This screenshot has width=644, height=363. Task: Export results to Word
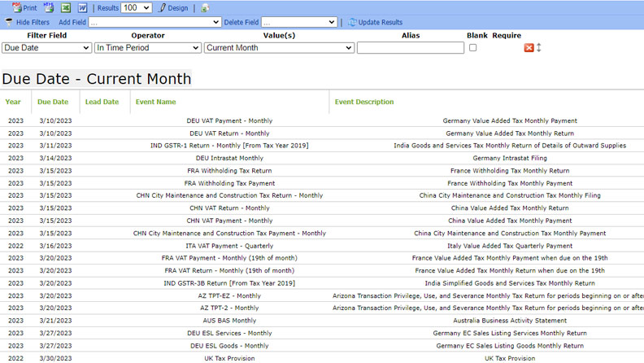tap(83, 7)
